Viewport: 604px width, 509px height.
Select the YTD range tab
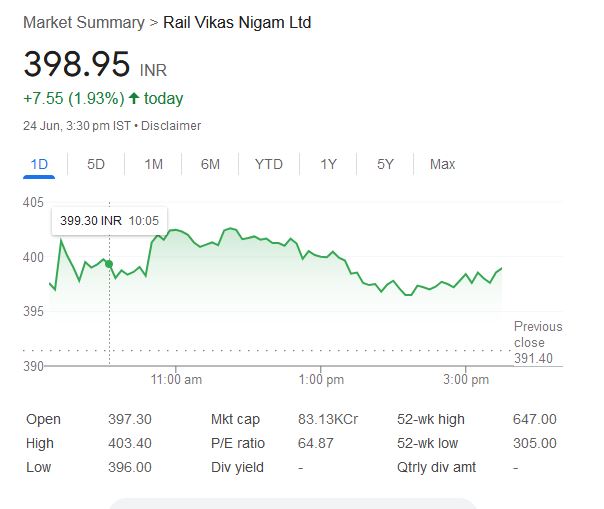268,164
